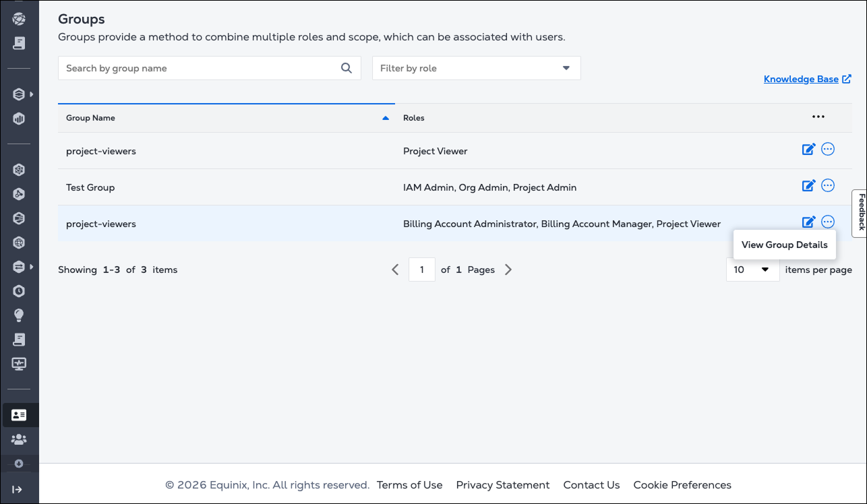This screenshot has height=504, width=867.
Task: Edit the Test Group row
Action: [808, 186]
